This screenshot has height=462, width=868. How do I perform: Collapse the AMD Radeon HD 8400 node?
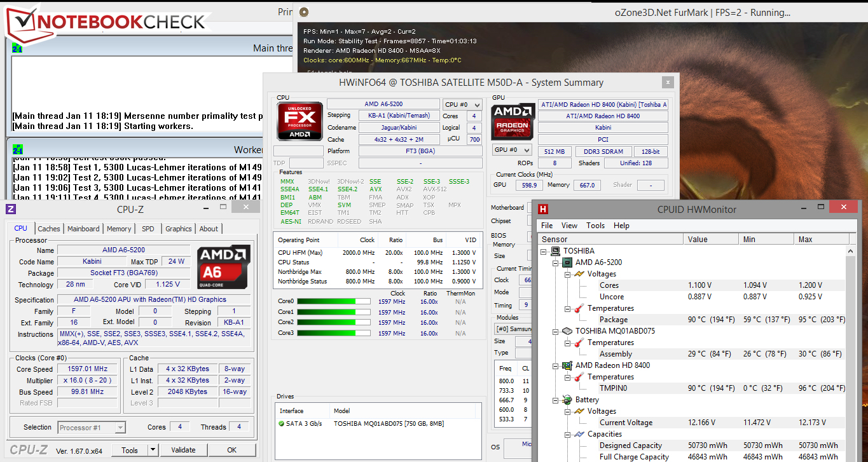click(x=556, y=365)
